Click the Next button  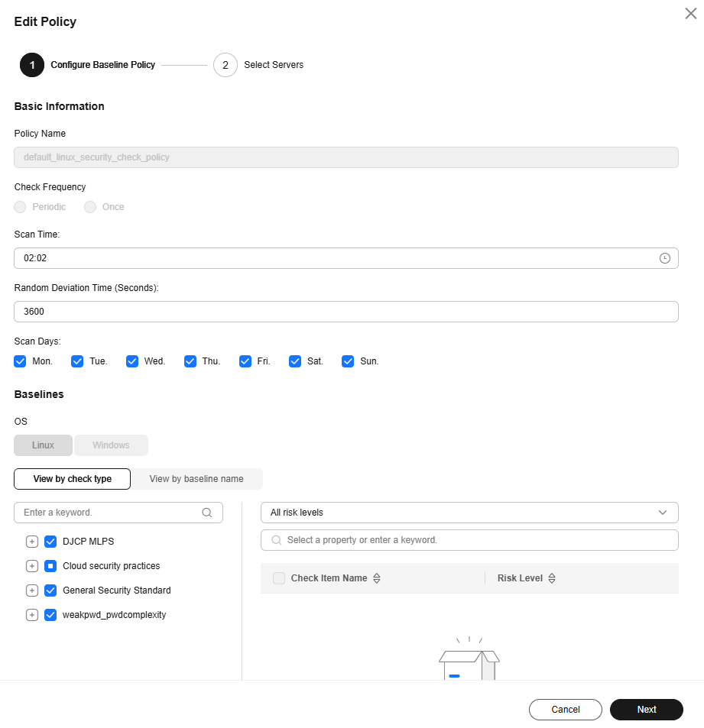tap(647, 710)
